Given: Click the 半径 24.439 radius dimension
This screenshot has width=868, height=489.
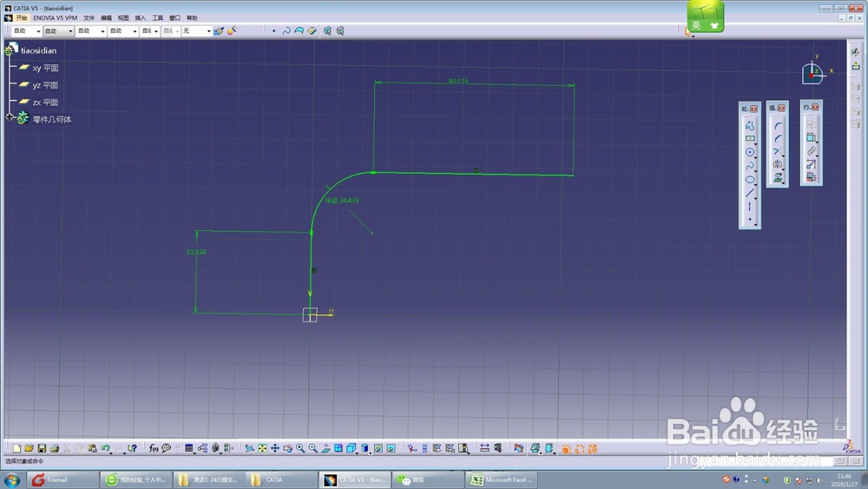Looking at the screenshot, I should point(341,201).
